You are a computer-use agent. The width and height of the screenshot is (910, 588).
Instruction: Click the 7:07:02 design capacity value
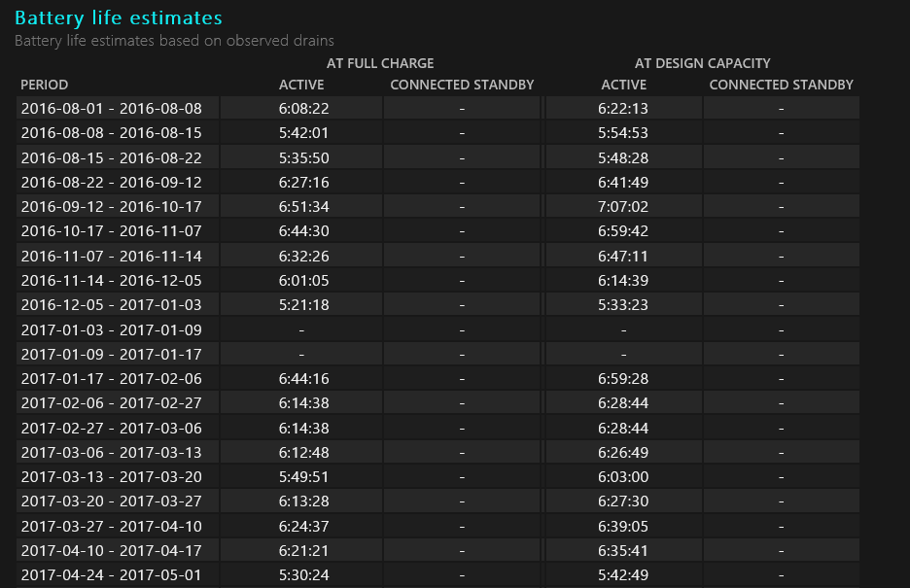point(623,205)
